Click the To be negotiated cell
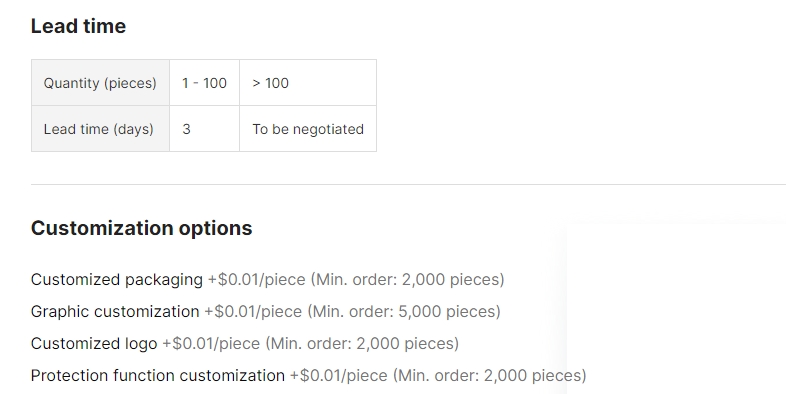Screen dimensions: 786x394 tap(308, 129)
